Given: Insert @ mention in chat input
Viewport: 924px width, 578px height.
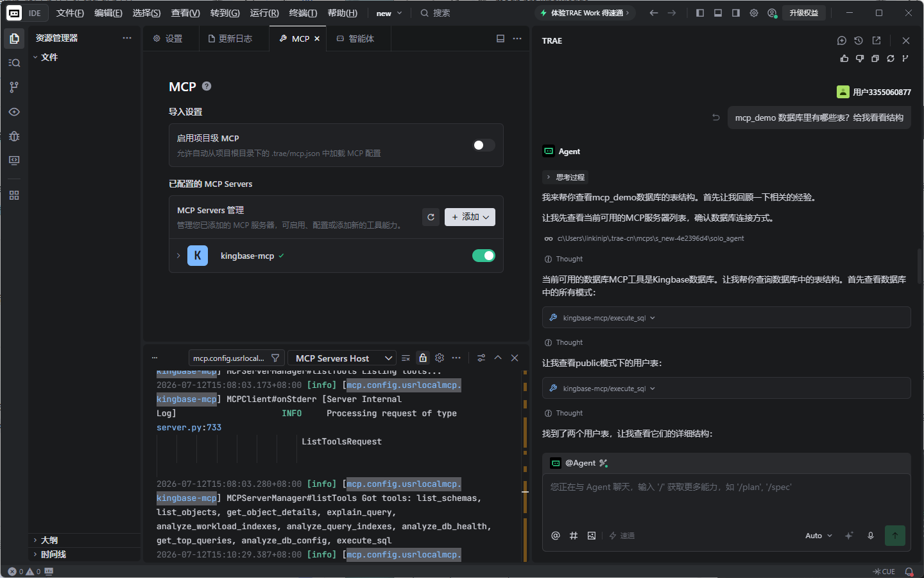Looking at the screenshot, I should point(556,536).
